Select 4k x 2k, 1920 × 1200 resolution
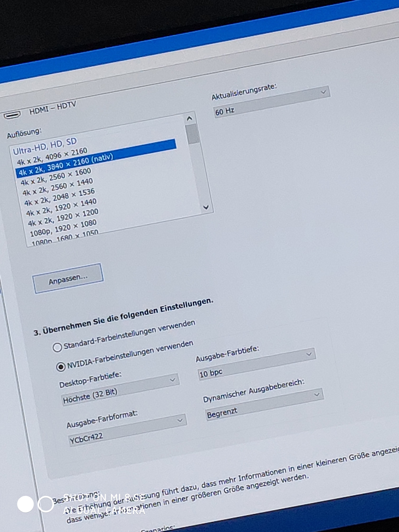399x532 pixels. pos(63,218)
